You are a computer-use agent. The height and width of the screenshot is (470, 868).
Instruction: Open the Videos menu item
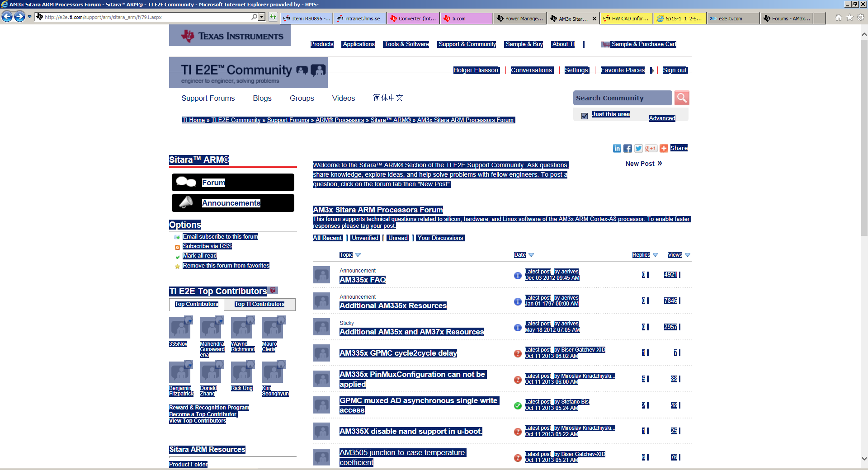coord(344,98)
